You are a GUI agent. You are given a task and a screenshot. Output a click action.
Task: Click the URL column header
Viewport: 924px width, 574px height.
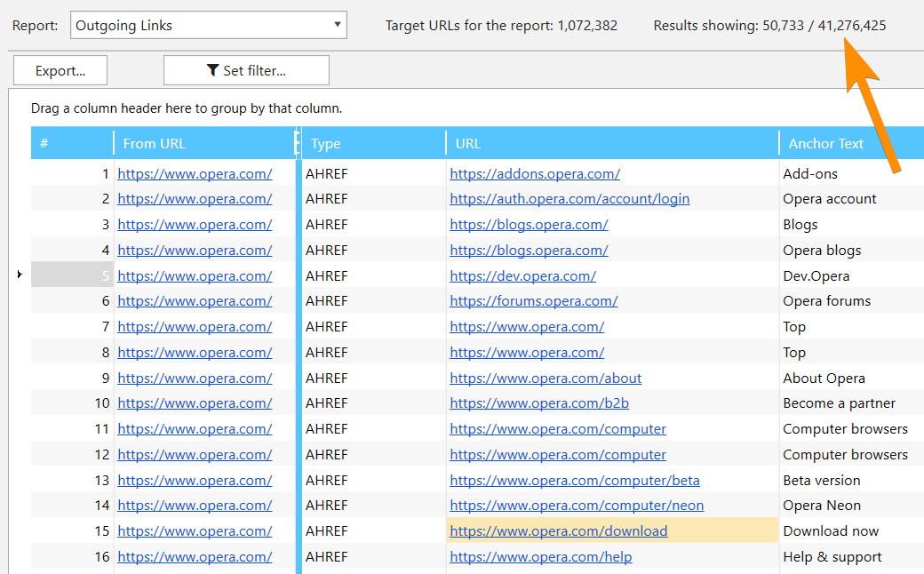(x=612, y=143)
